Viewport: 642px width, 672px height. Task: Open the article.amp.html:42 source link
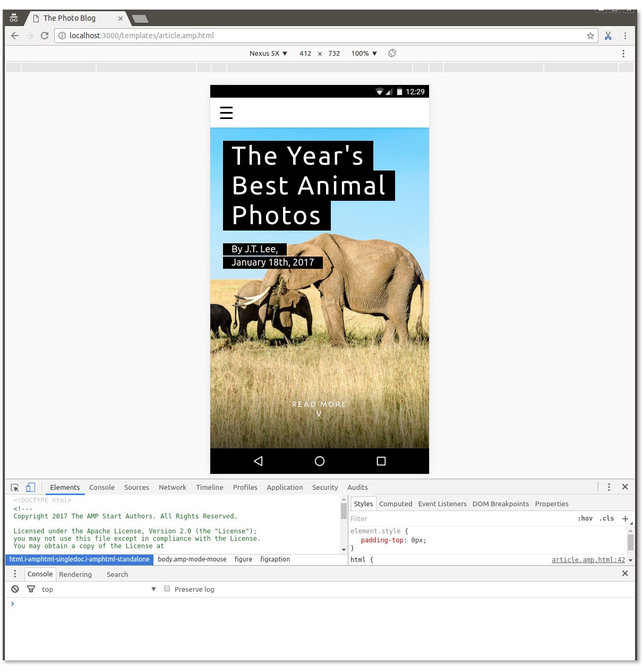(588, 560)
